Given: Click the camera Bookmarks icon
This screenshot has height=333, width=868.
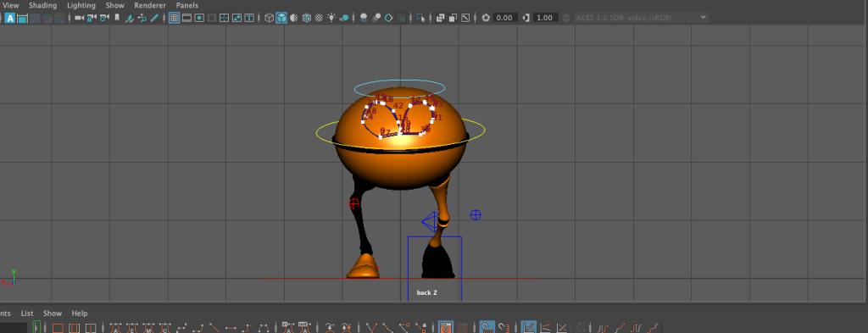Looking at the screenshot, I should (117, 18).
